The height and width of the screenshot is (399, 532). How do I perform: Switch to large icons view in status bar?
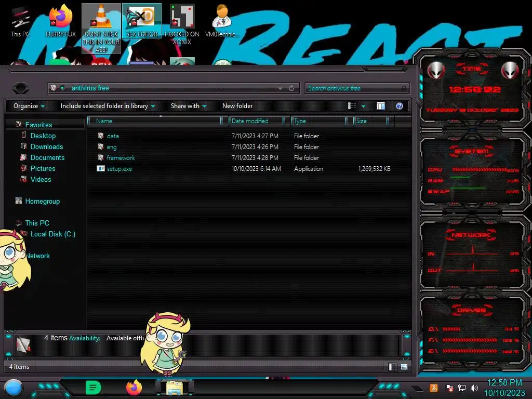pos(404,367)
